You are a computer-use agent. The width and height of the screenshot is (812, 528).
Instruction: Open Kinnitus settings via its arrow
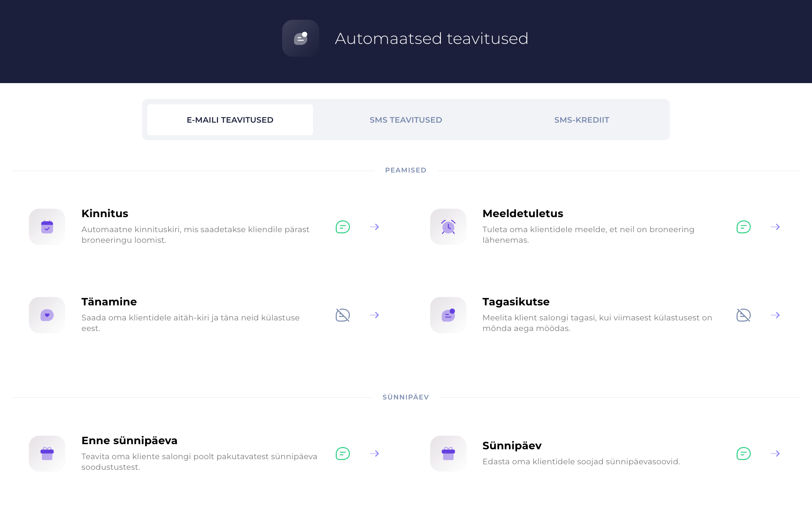point(374,227)
